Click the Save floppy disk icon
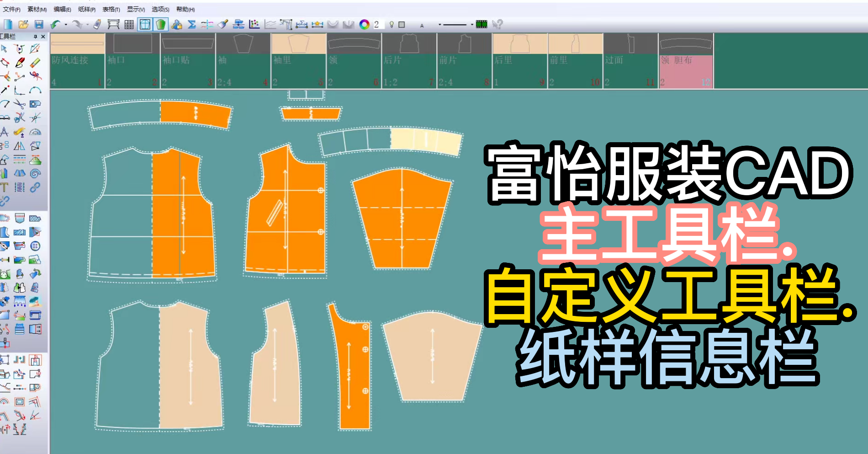The height and width of the screenshot is (454, 868). click(39, 24)
